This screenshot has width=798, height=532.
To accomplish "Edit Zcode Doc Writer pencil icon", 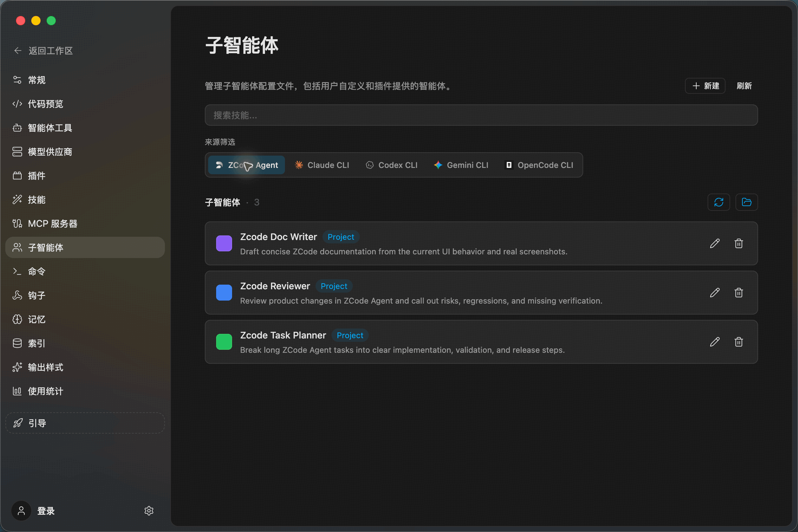I will tap(715, 244).
